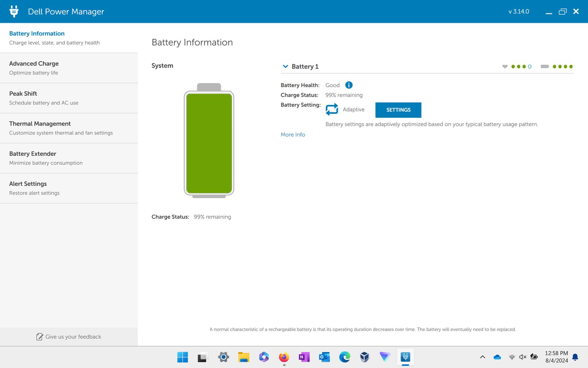Select the Dell Power Manager taskbar icon
The width and height of the screenshot is (588, 368).
click(x=405, y=357)
